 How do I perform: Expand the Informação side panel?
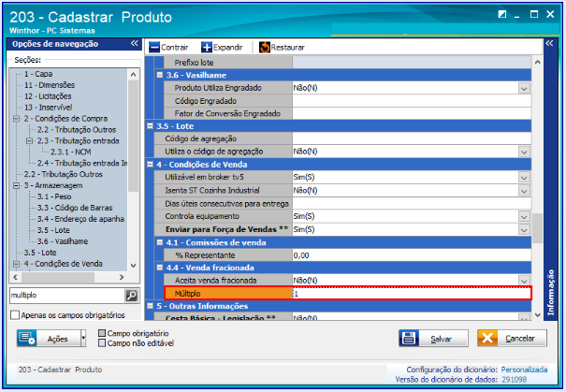(x=549, y=44)
